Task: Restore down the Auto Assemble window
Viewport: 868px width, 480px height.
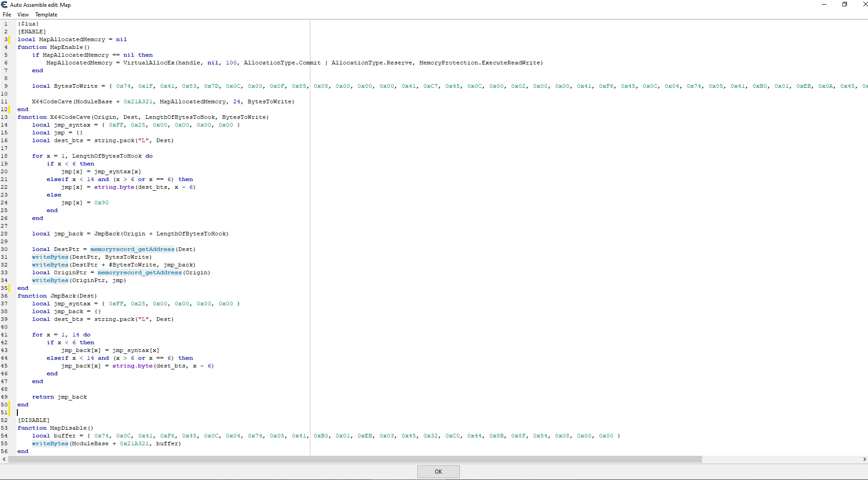Action: 845,5
